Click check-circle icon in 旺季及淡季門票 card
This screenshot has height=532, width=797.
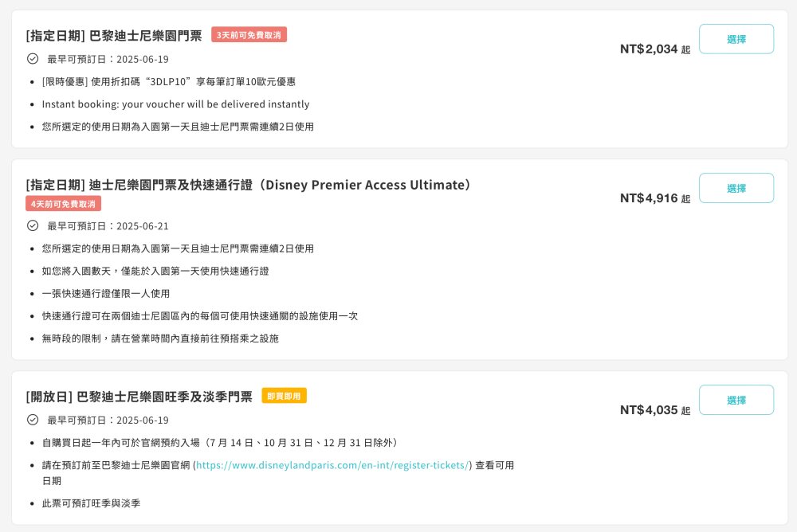click(33, 420)
